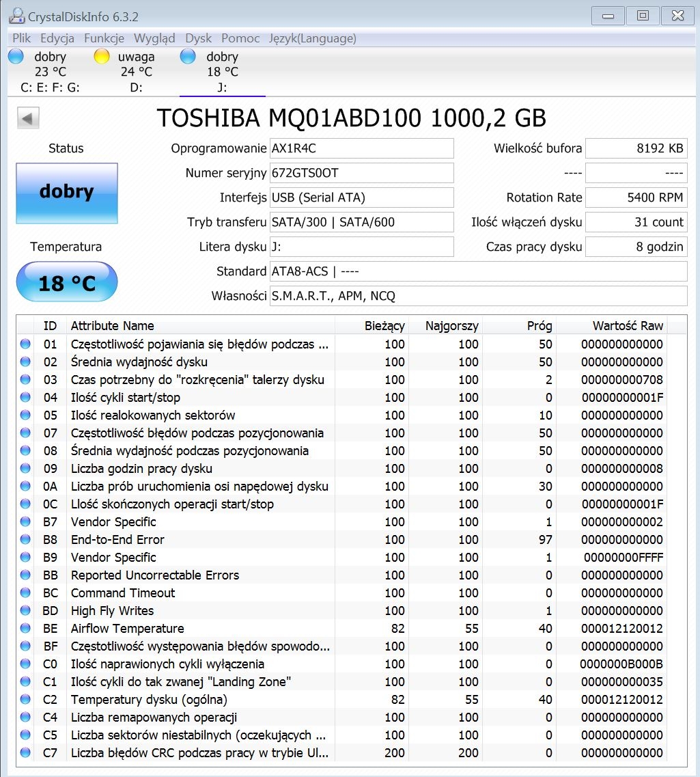The width and height of the screenshot is (700, 777).
Task: Open the Pomoc menu
Action: point(240,38)
